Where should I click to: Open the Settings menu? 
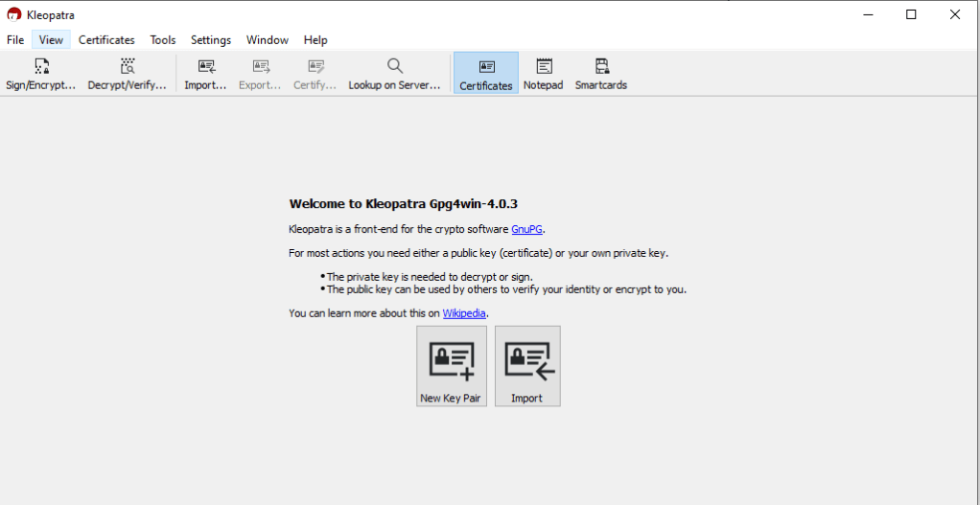click(211, 40)
